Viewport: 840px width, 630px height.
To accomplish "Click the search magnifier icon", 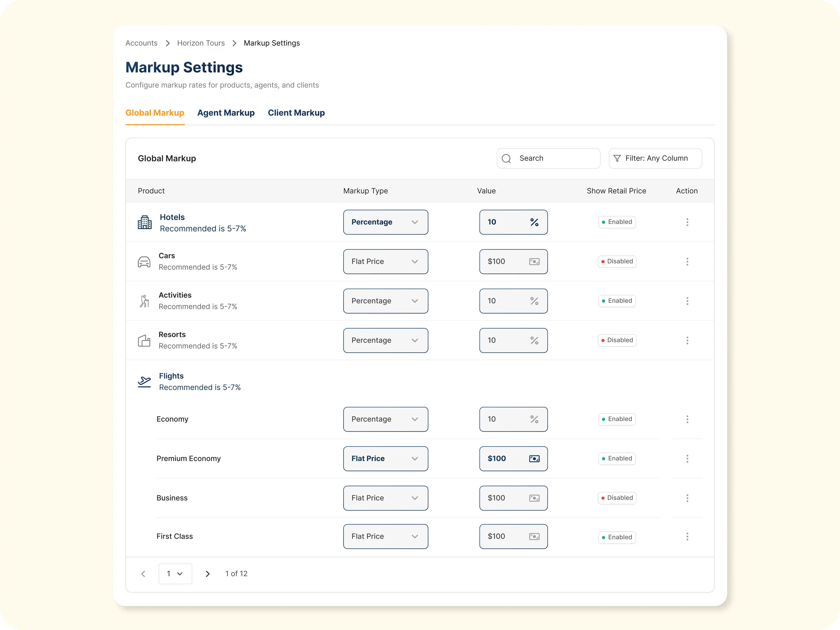I will coord(506,158).
